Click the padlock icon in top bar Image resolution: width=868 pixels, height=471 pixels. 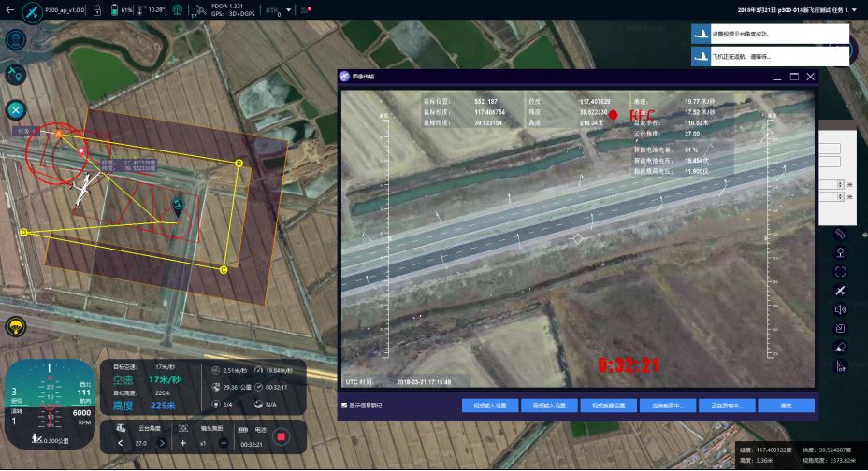point(96,10)
